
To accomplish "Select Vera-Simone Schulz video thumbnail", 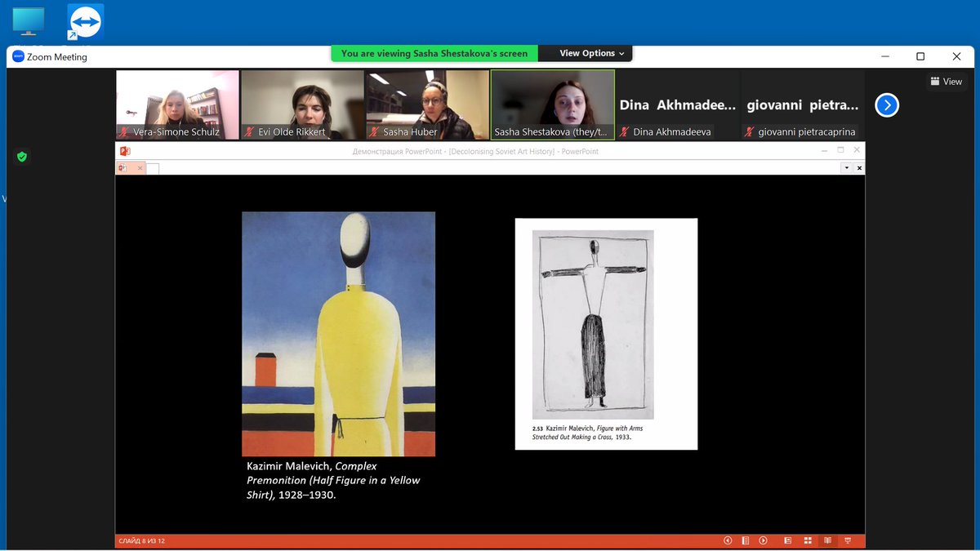I will (178, 104).
